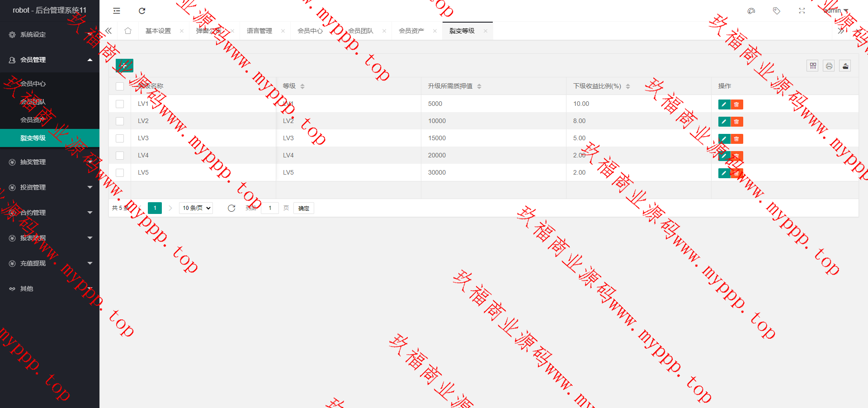Open the theme palette icon
This screenshot has width=868, height=408.
tap(751, 11)
